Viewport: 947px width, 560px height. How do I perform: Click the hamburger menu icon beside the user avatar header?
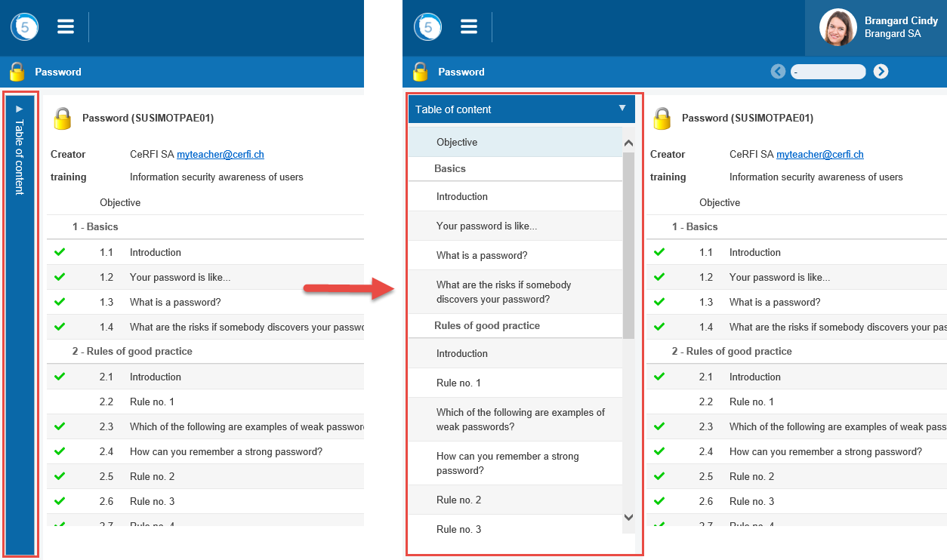(469, 27)
